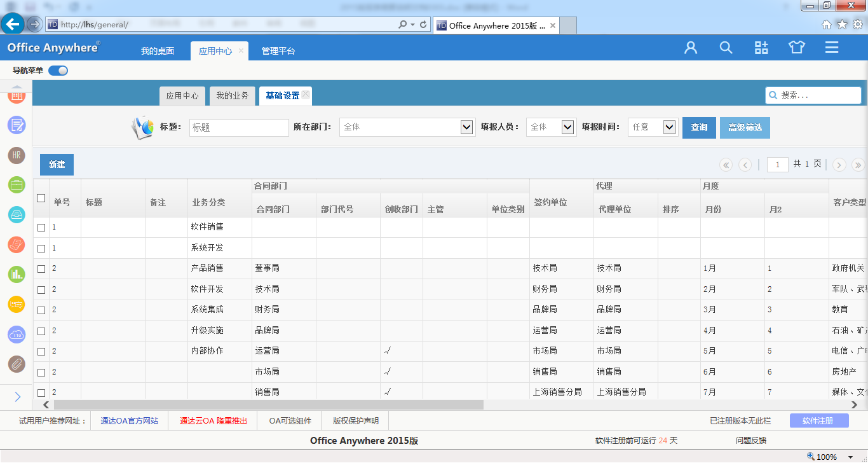Toggle the 导航菜单 navigation switch
This screenshot has width=868, height=463.
pyautogui.click(x=58, y=71)
